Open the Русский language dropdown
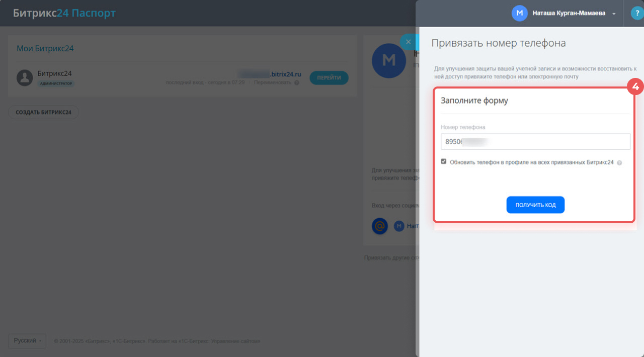 click(27, 341)
